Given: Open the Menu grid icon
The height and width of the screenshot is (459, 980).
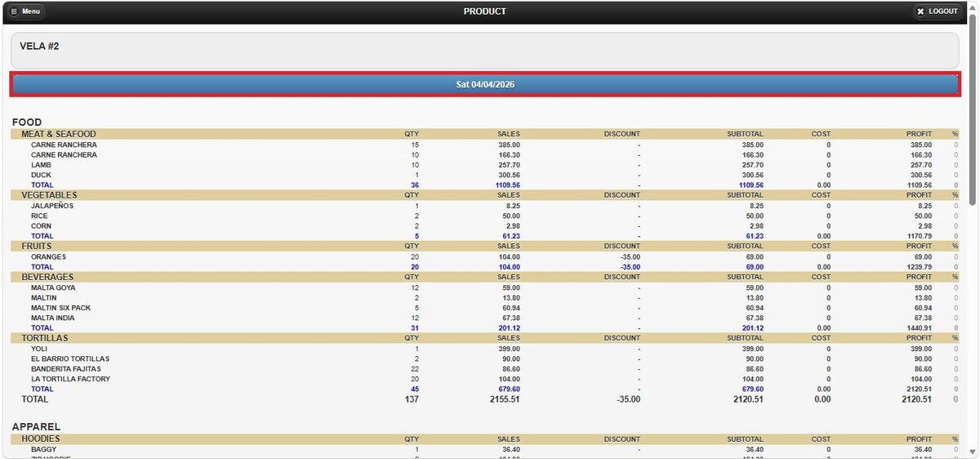Looking at the screenshot, I should pyautogui.click(x=14, y=11).
